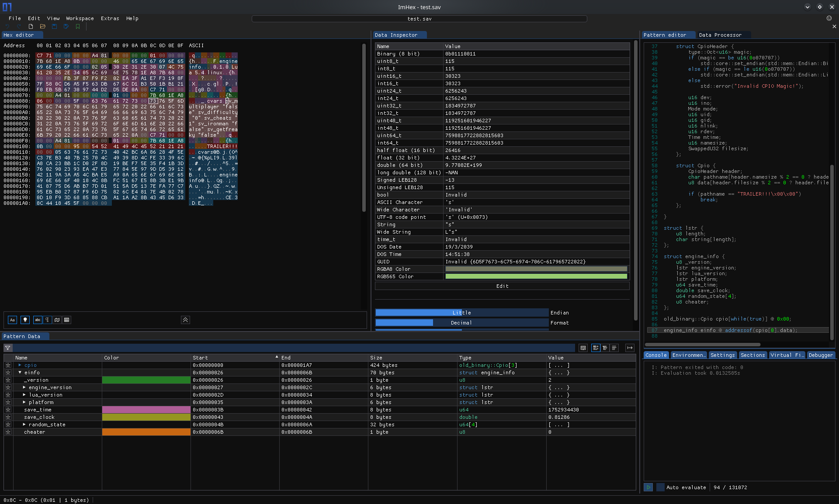
Task: Expand the lua_version tree node
Action: pyautogui.click(x=24, y=395)
